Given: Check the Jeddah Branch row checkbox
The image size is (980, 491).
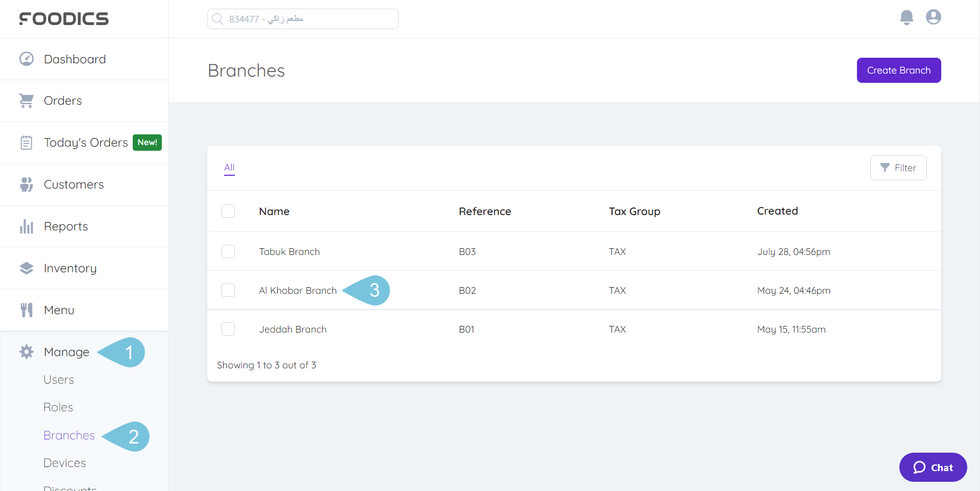Looking at the screenshot, I should coord(228,329).
